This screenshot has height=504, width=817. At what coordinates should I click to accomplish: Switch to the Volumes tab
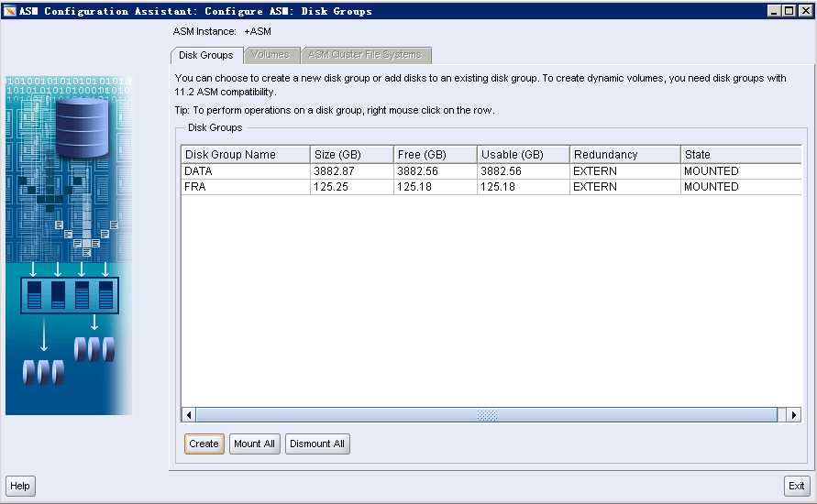270,55
